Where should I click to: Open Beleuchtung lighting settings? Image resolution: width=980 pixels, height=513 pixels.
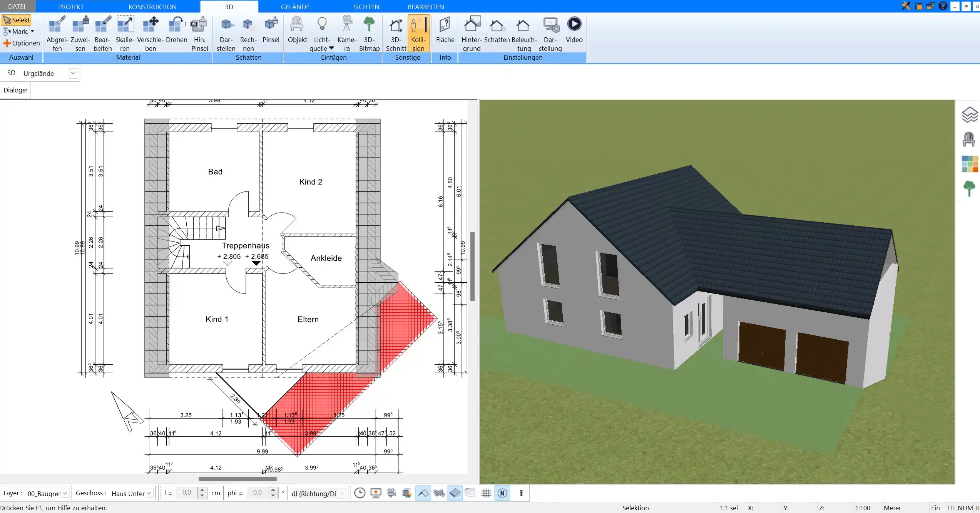tap(524, 34)
